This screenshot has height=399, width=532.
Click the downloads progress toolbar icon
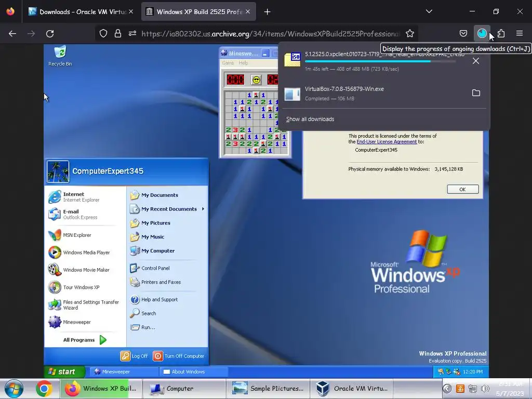click(x=482, y=33)
